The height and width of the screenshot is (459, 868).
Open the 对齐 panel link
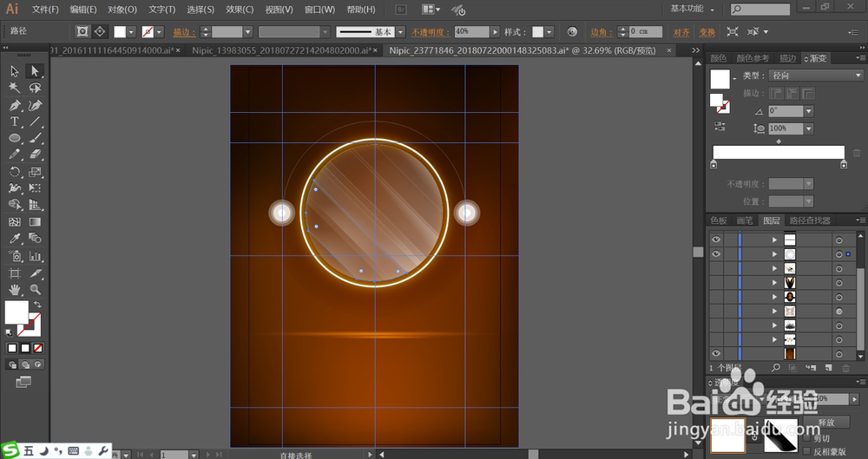[x=681, y=32]
